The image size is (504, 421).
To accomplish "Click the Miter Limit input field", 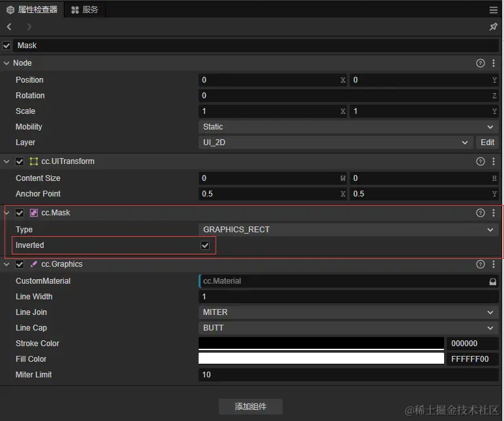I will point(348,375).
